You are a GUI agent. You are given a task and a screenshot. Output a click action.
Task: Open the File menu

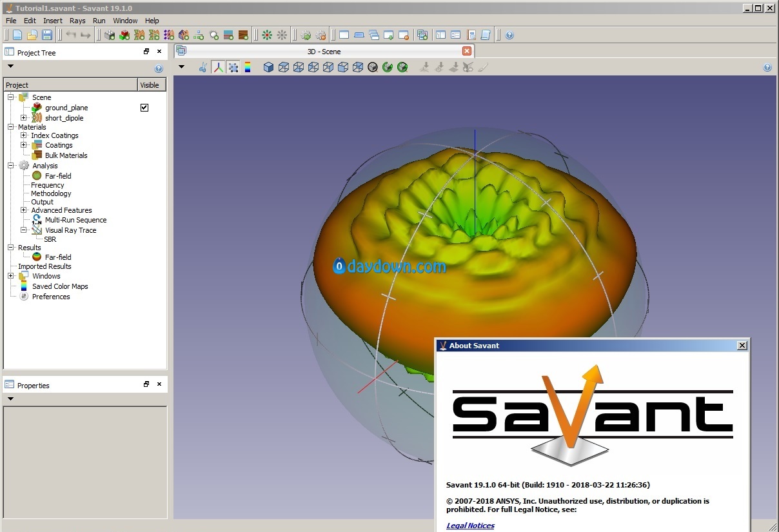[x=11, y=21]
